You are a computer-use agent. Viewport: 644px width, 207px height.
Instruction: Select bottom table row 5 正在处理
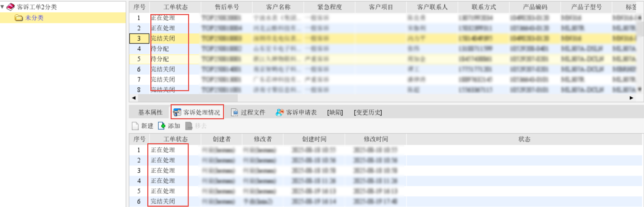point(163,191)
